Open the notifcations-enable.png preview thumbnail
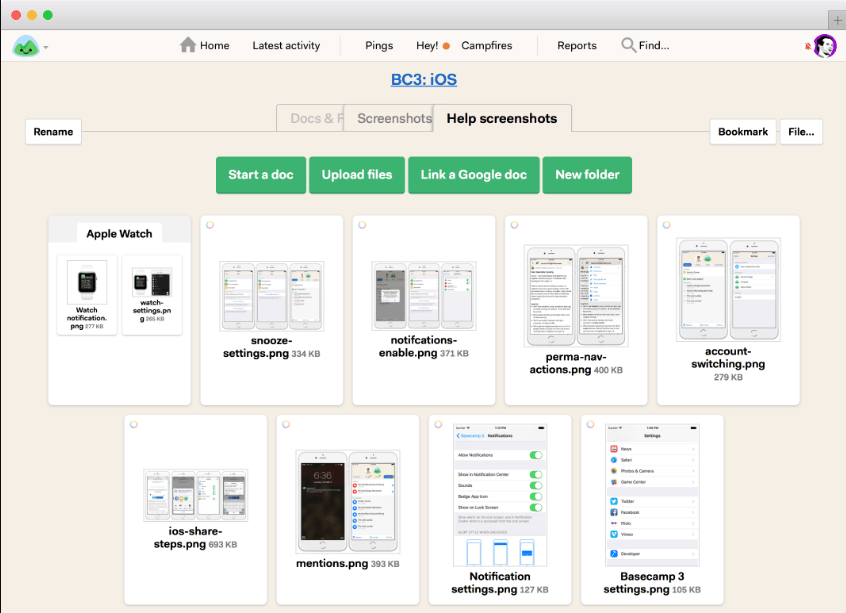846x613 pixels. [424, 296]
